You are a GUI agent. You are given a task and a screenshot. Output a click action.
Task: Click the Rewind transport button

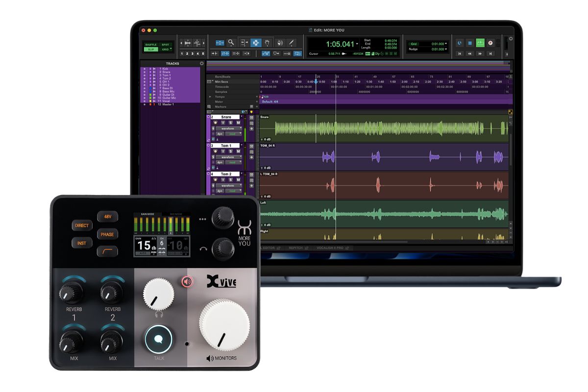pos(470,53)
